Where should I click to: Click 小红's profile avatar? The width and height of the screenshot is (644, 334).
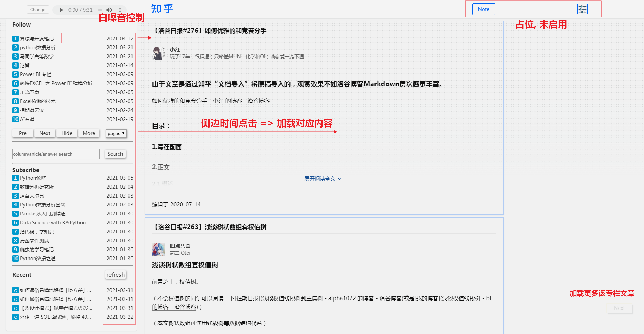[x=159, y=53]
